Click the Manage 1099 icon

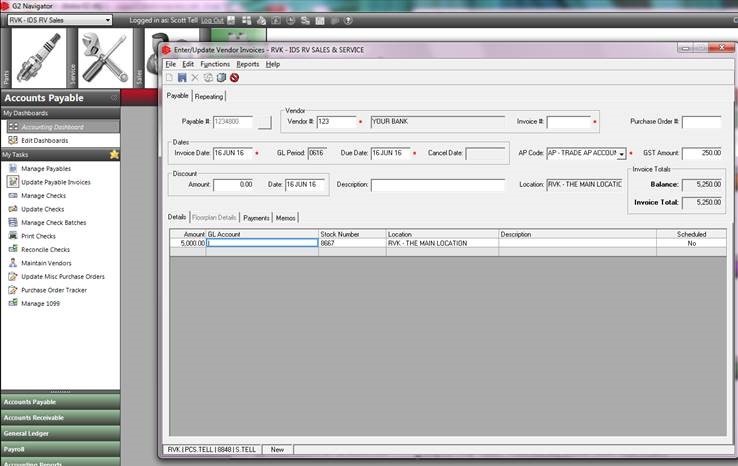[x=13, y=303]
